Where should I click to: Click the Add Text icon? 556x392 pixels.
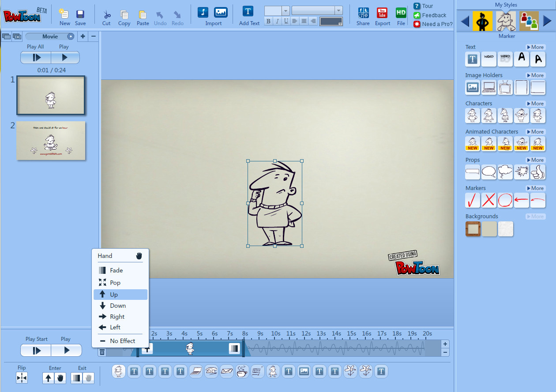[x=248, y=11]
